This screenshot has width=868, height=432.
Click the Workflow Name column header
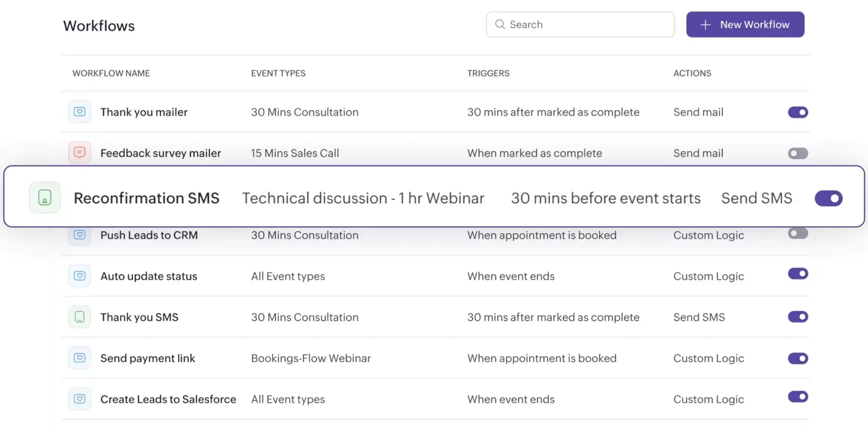[111, 73]
